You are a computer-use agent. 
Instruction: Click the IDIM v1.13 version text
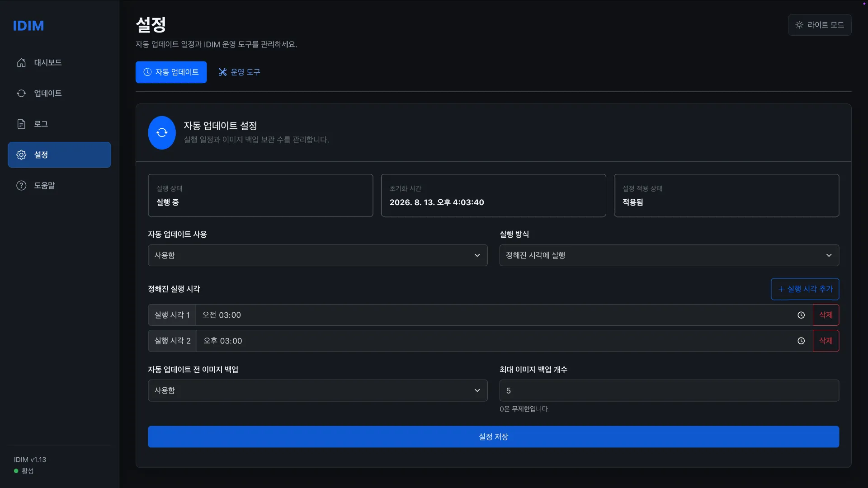click(x=30, y=460)
